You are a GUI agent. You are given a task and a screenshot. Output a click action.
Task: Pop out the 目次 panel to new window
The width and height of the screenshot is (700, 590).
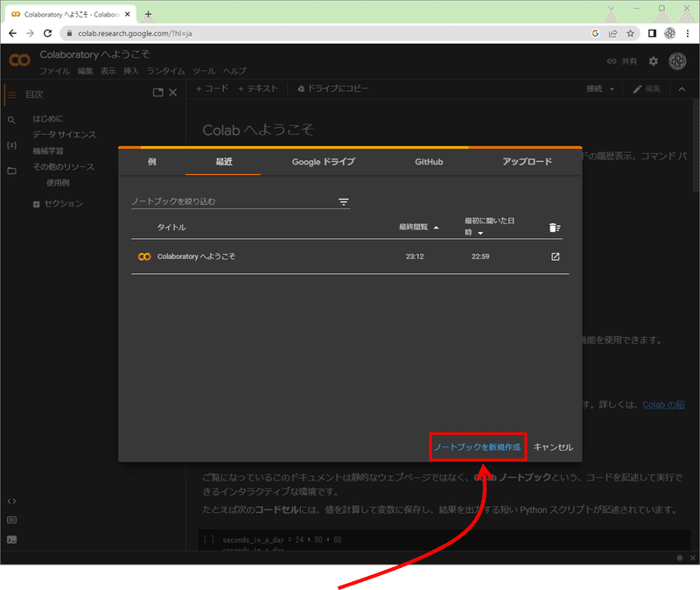(157, 93)
